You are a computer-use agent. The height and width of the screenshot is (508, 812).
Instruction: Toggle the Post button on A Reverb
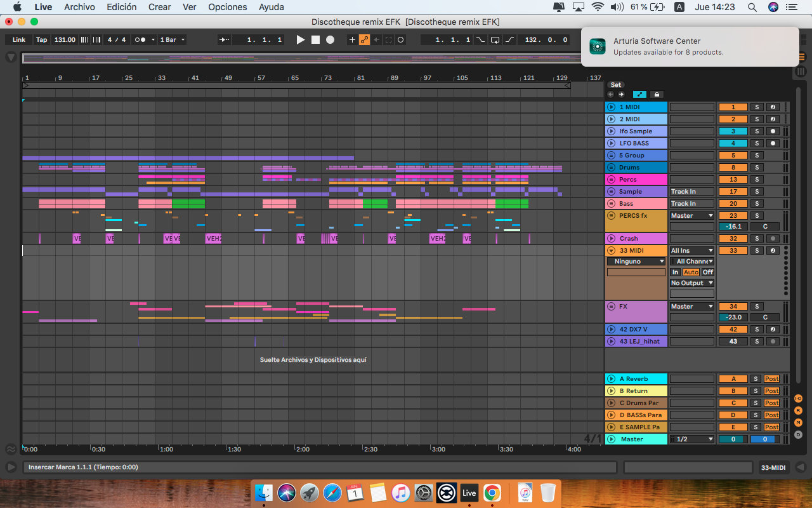click(x=771, y=378)
